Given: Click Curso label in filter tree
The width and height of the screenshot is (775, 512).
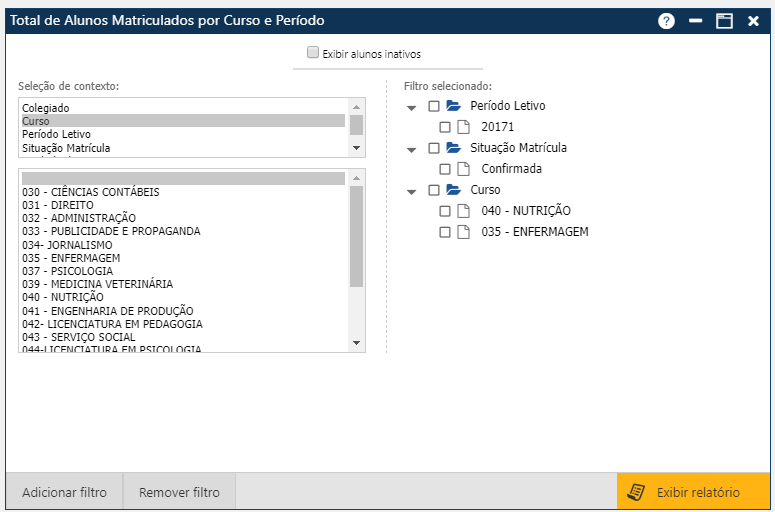Looking at the screenshot, I should pyautogui.click(x=485, y=190).
